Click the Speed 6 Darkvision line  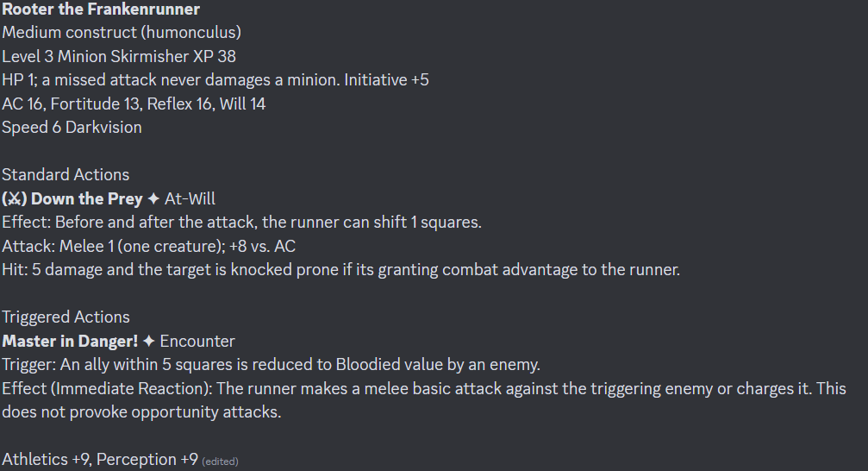72,128
